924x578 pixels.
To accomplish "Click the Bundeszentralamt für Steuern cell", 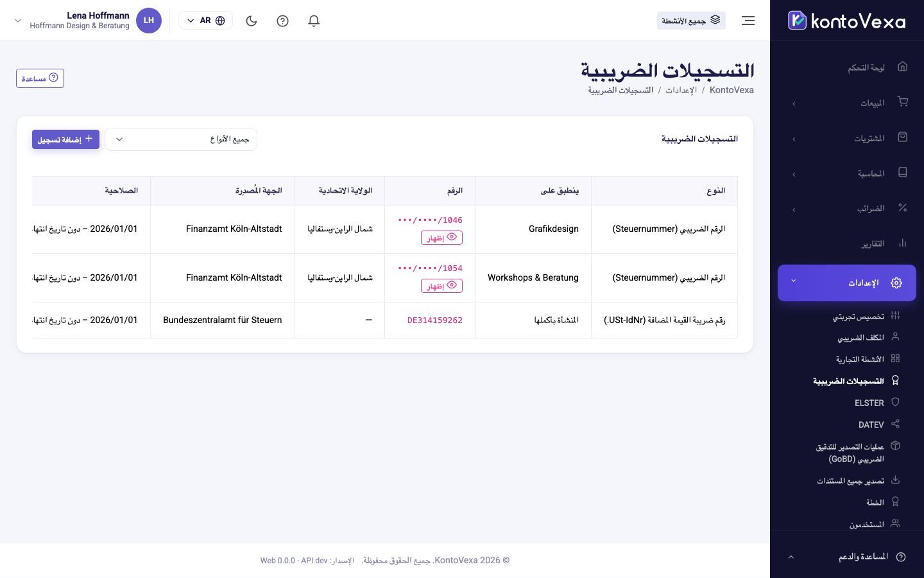I will pyautogui.click(x=223, y=320).
